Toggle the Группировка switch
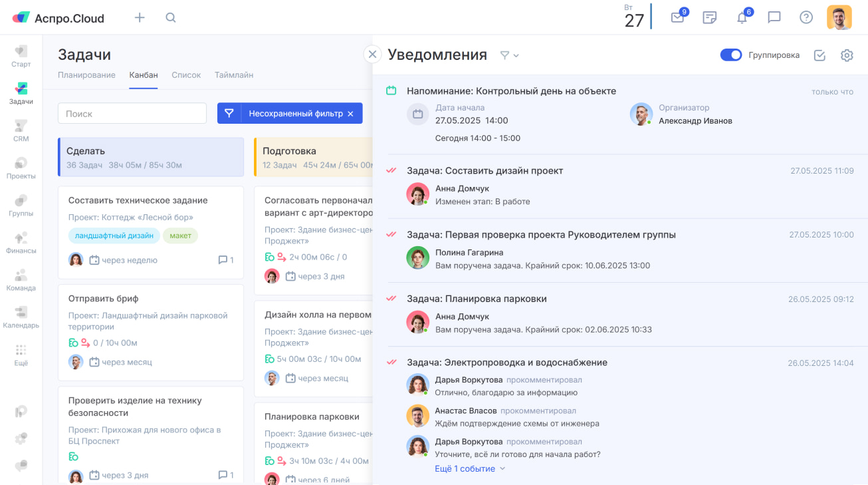 tap(731, 55)
